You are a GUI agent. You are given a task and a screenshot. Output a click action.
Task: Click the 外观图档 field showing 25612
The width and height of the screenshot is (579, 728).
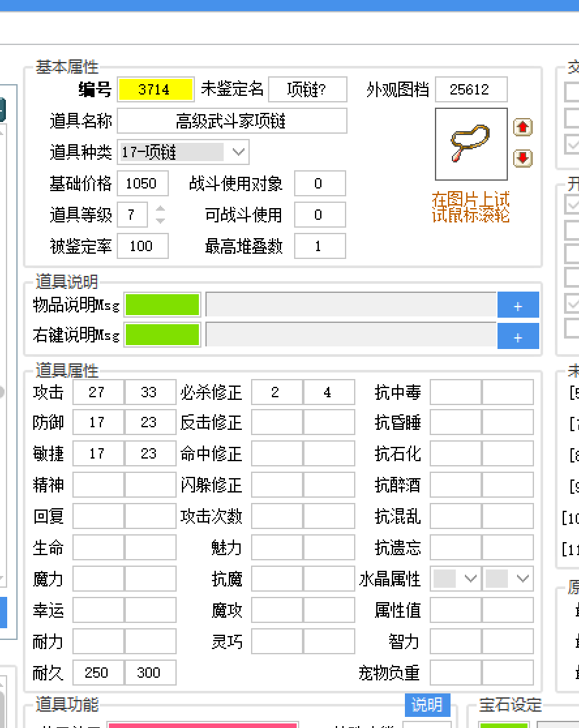pyautogui.click(x=471, y=90)
